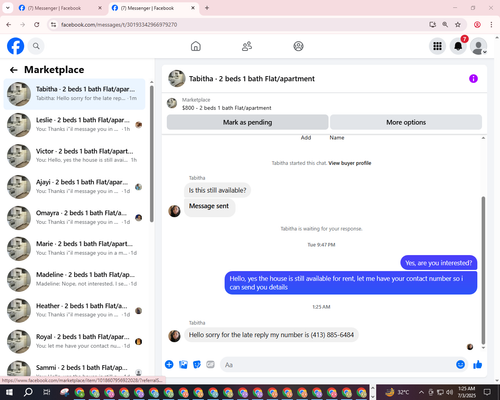This screenshot has width=500, height=400.
Task: Open Tabitha conversation in list
Action: point(74,94)
